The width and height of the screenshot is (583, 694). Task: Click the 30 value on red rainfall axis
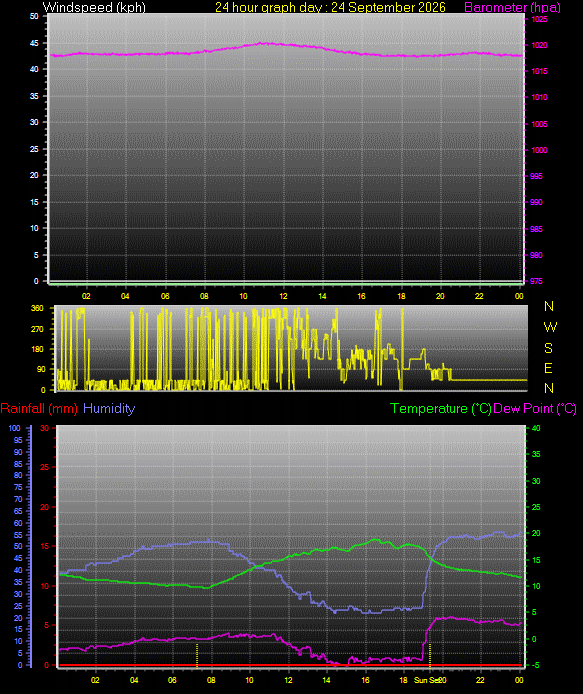tap(45, 428)
